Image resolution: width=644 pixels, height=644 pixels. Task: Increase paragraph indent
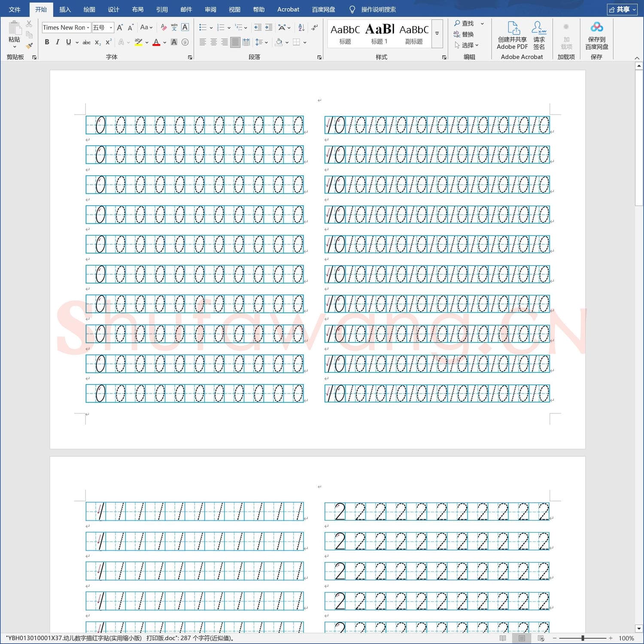click(269, 27)
